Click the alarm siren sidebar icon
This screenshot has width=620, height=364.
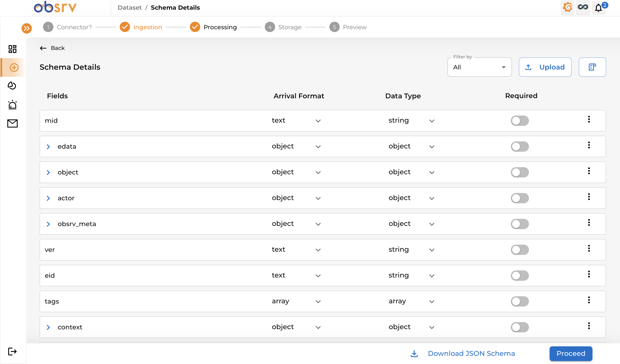pos(12,105)
